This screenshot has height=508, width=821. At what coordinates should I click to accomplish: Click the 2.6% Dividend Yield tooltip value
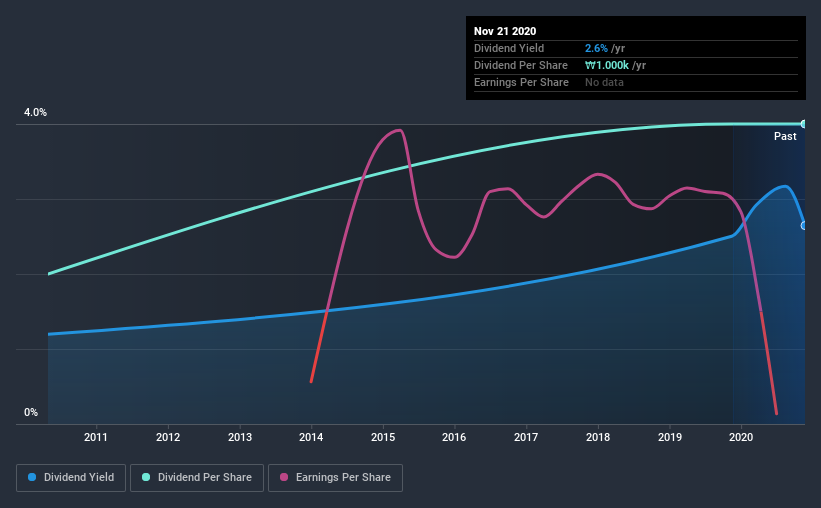point(596,48)
